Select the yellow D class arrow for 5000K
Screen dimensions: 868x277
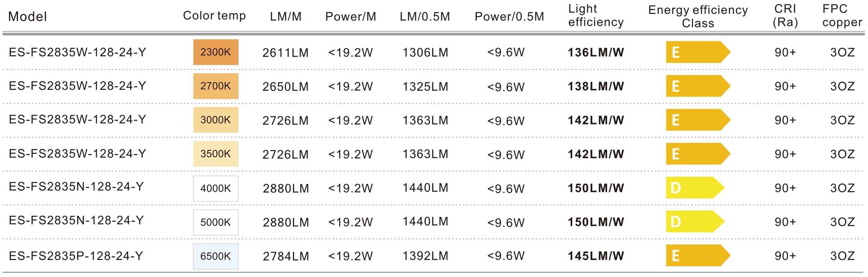[694, 221]
